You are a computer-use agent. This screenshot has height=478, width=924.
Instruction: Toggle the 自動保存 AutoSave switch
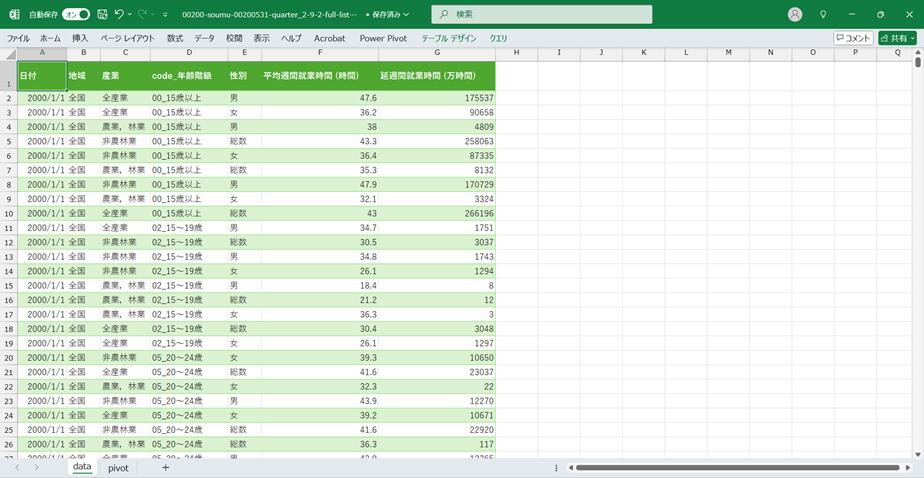[x=76, y=15]
